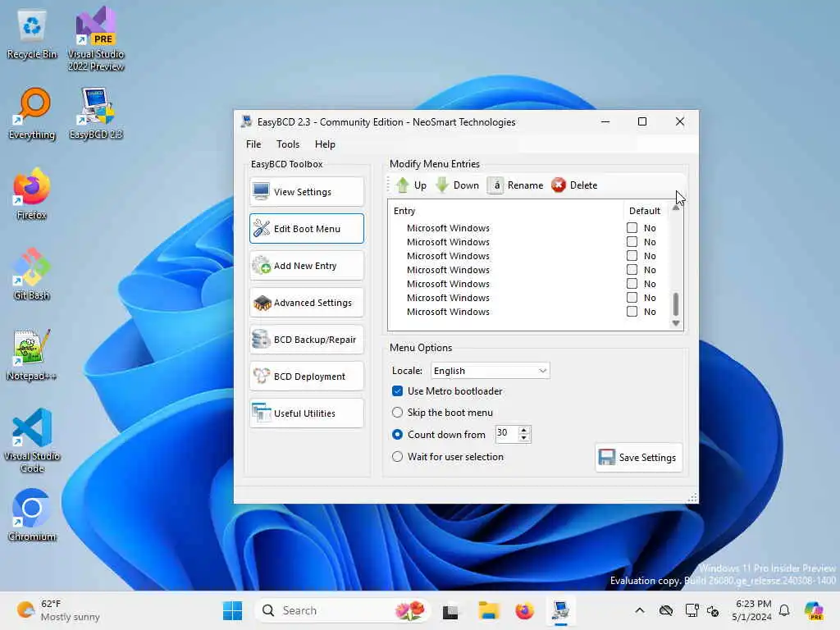
Task: Open the File menu
Action: click(x=253, y=144)
